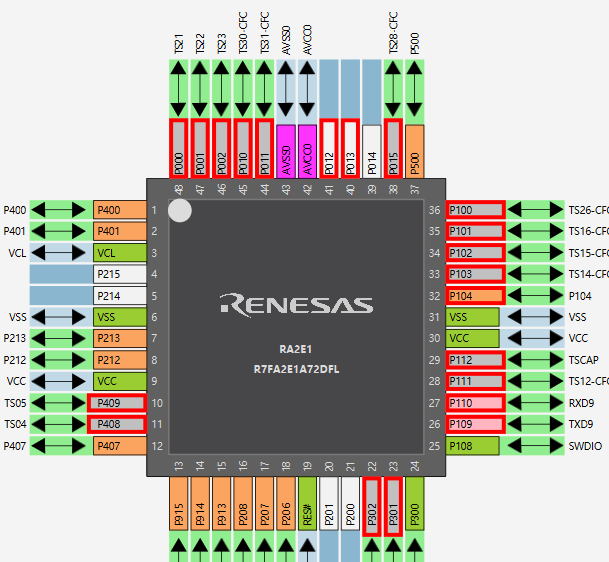Click pin P001 on top row
This screenshot has height=562, width=609.
point(200,148)
